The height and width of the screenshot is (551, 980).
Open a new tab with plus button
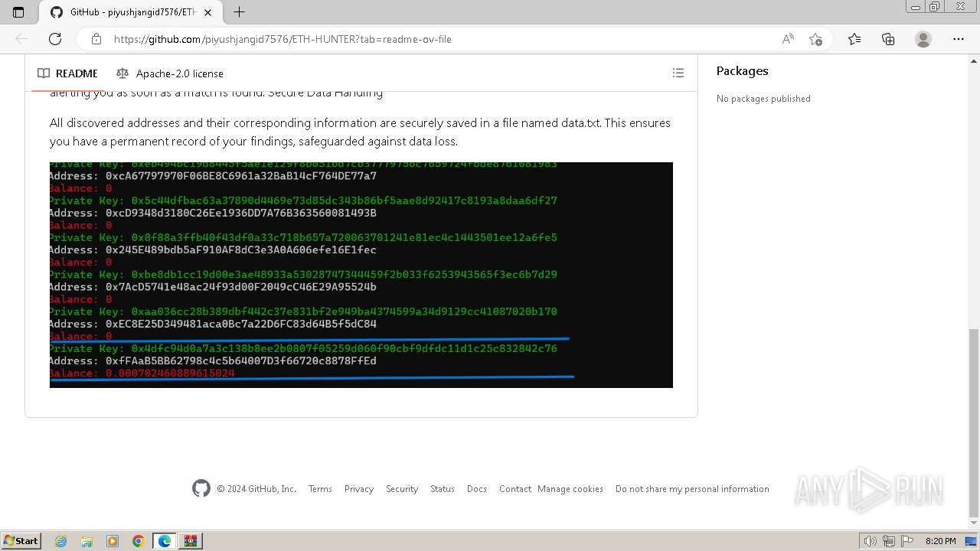[239, 12]
